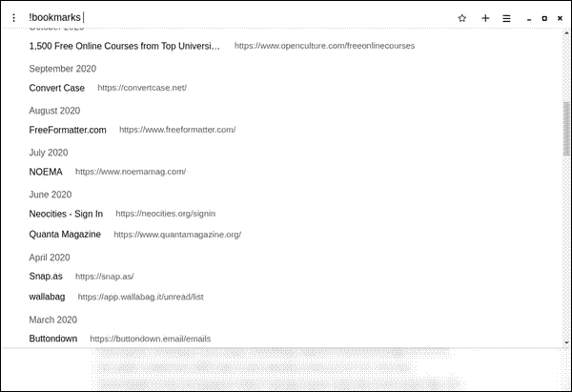Click the August 2020 heading

click(x=54, y=111)
